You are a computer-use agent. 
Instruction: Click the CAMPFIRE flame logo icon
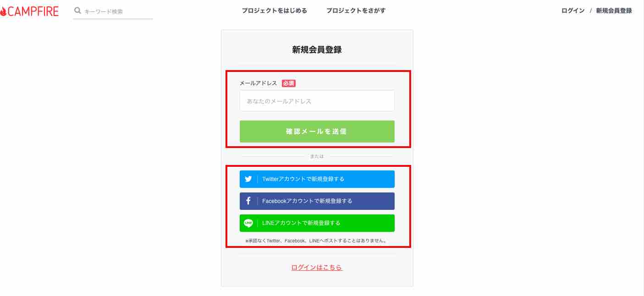click(x=3, y=11)
